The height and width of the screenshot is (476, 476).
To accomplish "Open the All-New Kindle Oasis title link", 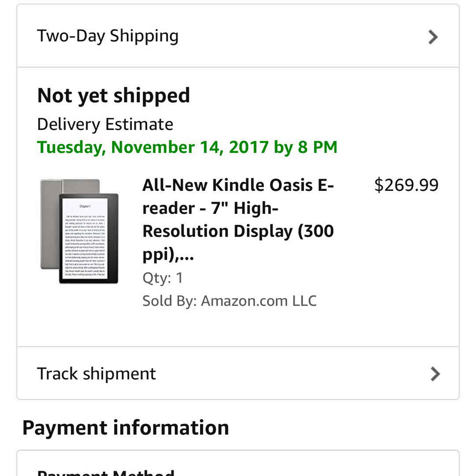I will point(238,186).
